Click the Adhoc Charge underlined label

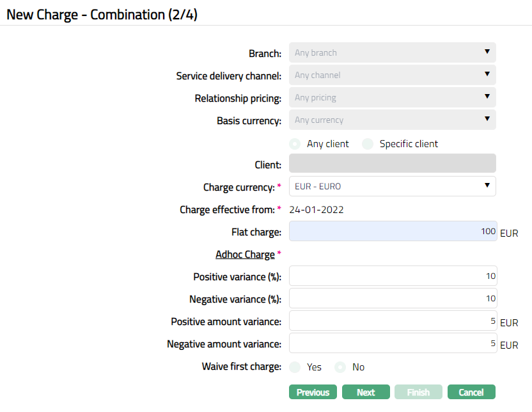click(x=245, y=255)
